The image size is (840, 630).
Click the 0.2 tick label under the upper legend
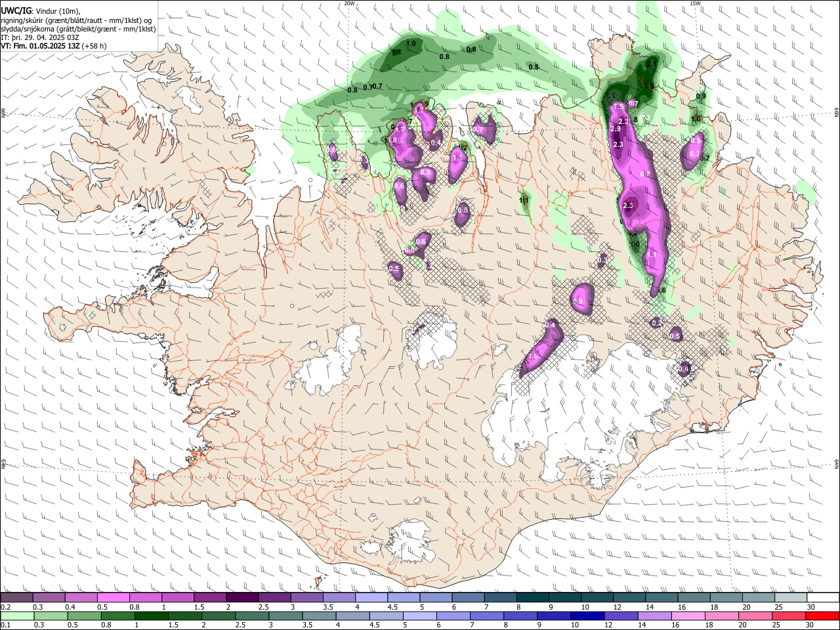point(5,607)
